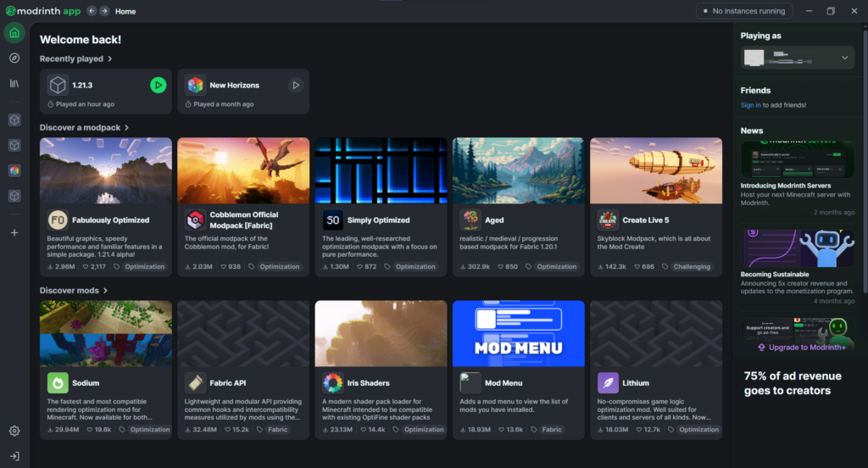Open the New Horizons instance icon in sidebar

pyautogui.click(x=14, y=170)
